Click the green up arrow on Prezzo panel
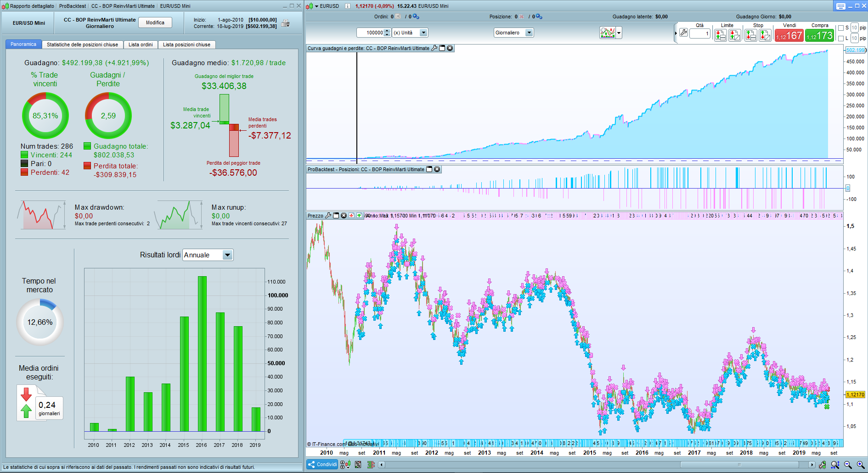868x473 pixels. click(x=359, y=216)
